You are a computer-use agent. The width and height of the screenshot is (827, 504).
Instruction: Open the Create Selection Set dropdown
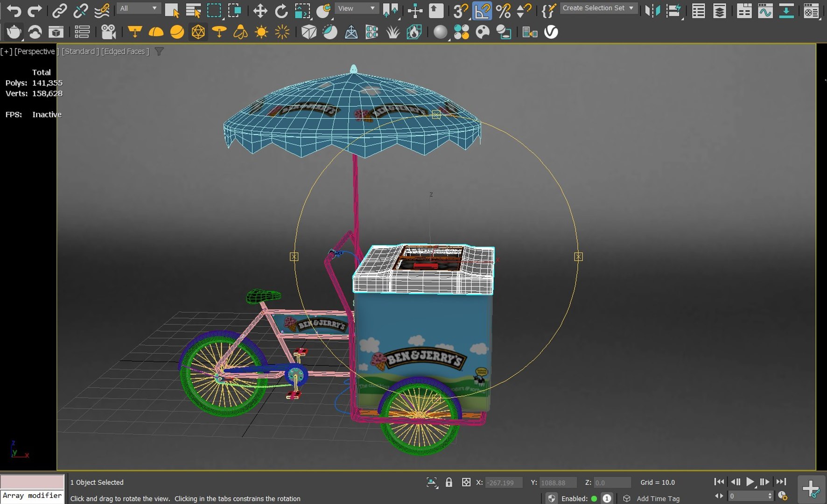point(598,8)
